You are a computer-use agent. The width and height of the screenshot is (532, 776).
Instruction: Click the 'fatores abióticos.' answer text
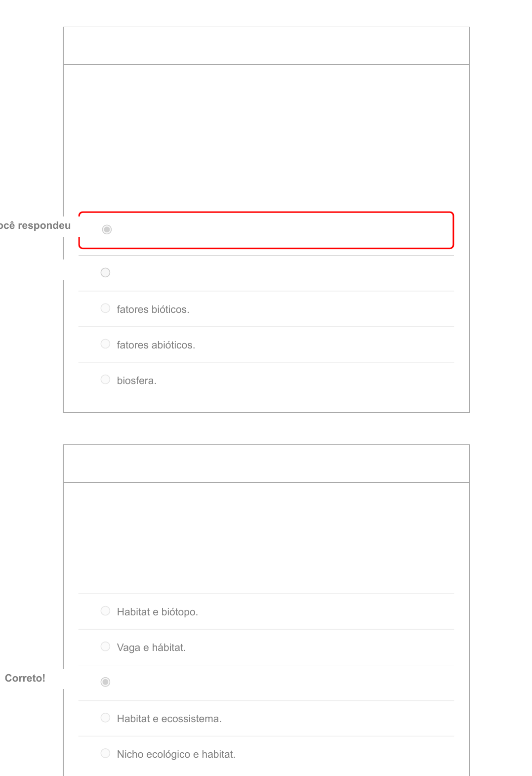tap(156, 345)
